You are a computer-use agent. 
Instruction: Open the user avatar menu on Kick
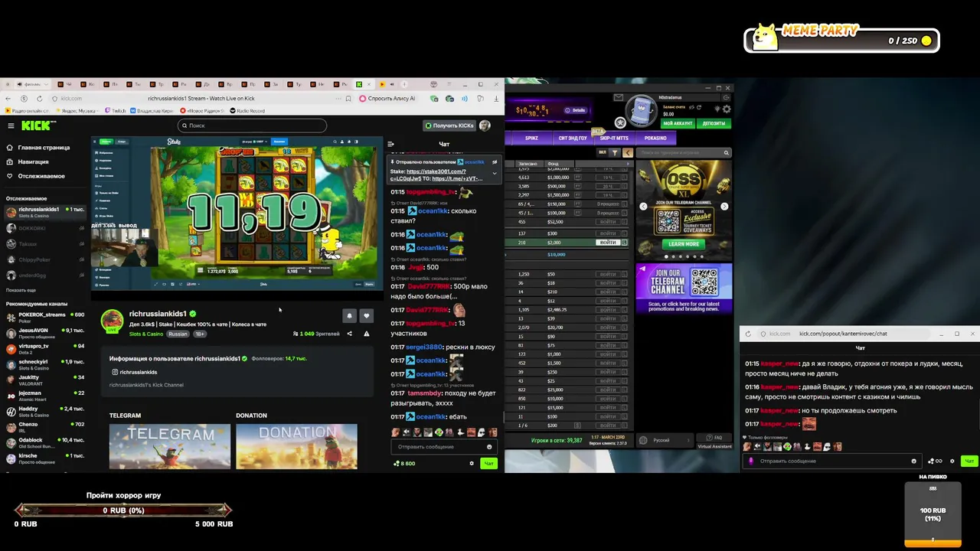[485, 126]
